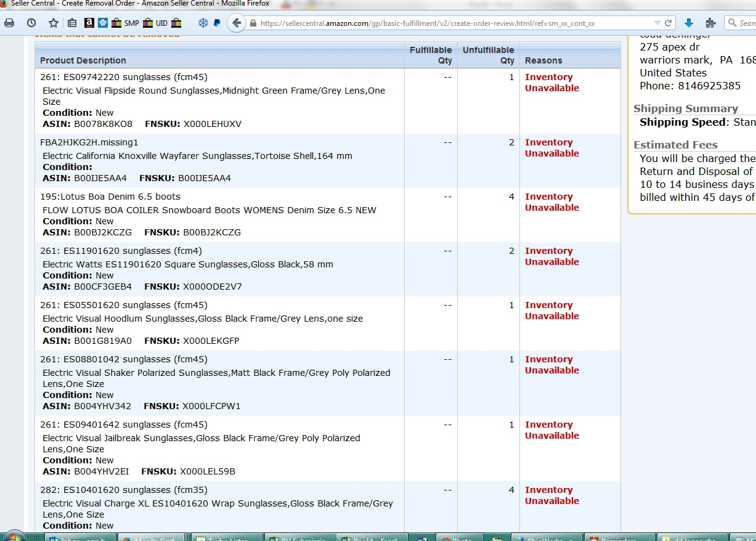The image size is (756, 541).
Task: Click the 'Phone: 8146925385' line
Action: click(x=690, y=86)
